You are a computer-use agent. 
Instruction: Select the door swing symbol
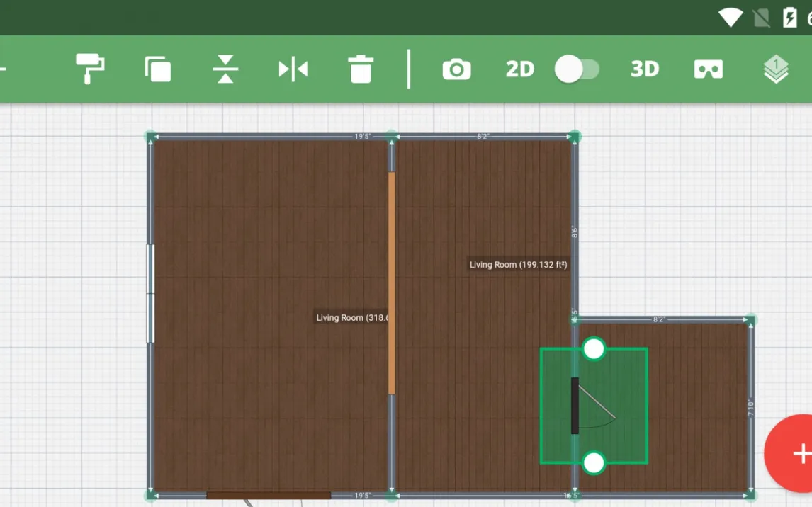[594, 407]
